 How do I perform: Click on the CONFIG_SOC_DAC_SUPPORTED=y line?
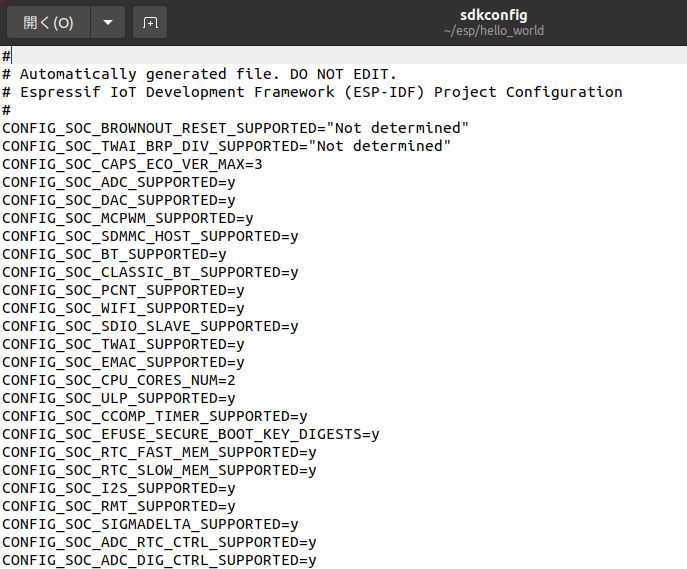point(118,200)
